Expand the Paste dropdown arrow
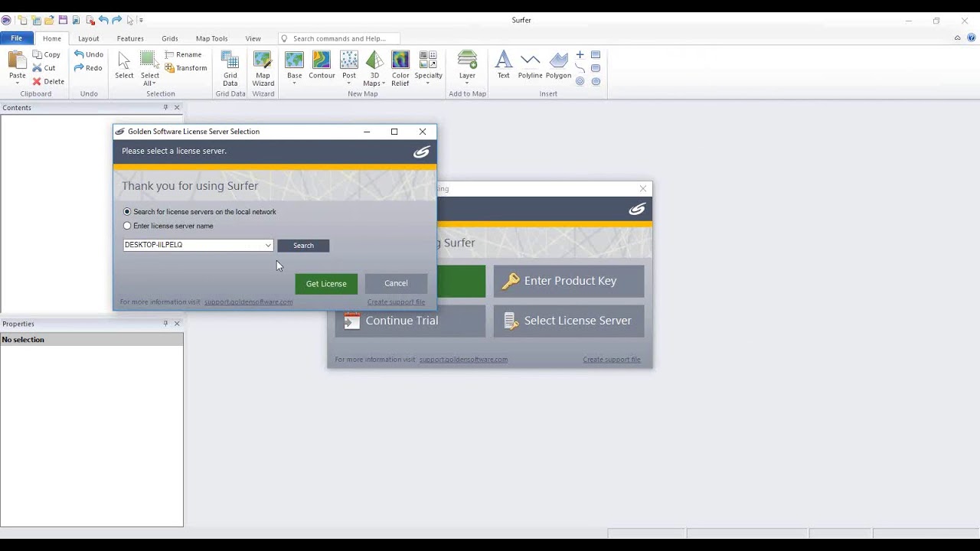The height and width of the screenshot is (551, 980). click(17, 83)
